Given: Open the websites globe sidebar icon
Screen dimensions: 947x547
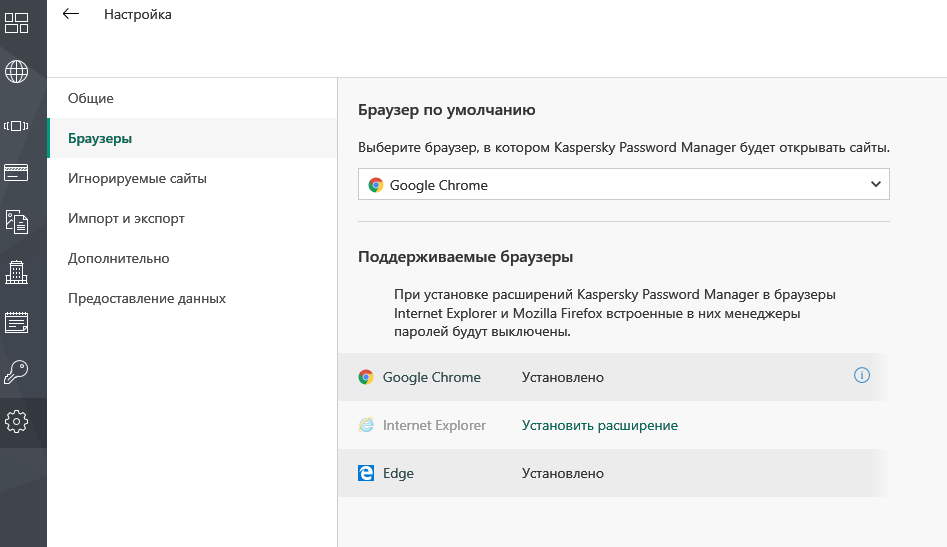Looking at the screenshot, I should coord(17,72).
